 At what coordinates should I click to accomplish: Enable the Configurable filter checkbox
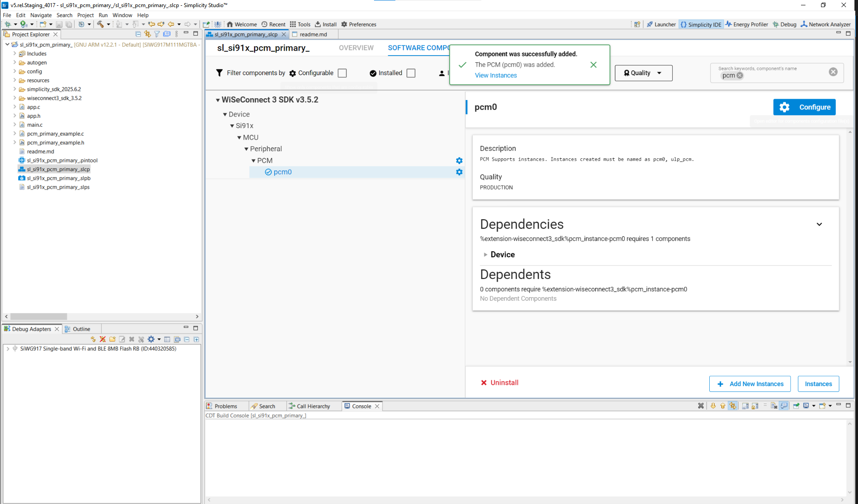tap(342, 73)
